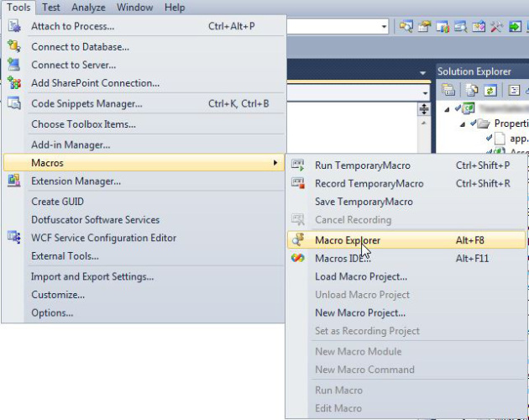Open the Tools menu in the menu bar
This screenshot has height=420, width=529.
(x=18, y=7)
